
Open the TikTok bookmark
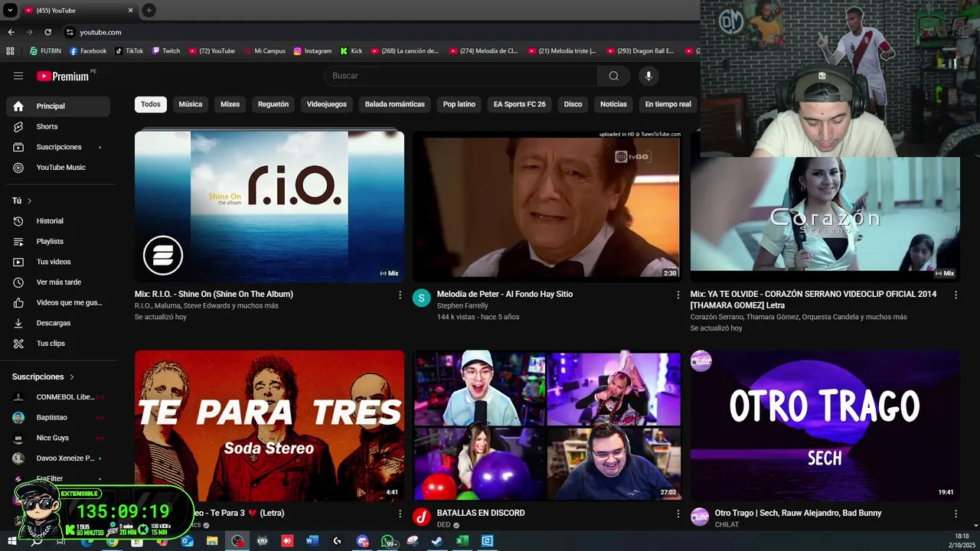click(x=129, y=51)
